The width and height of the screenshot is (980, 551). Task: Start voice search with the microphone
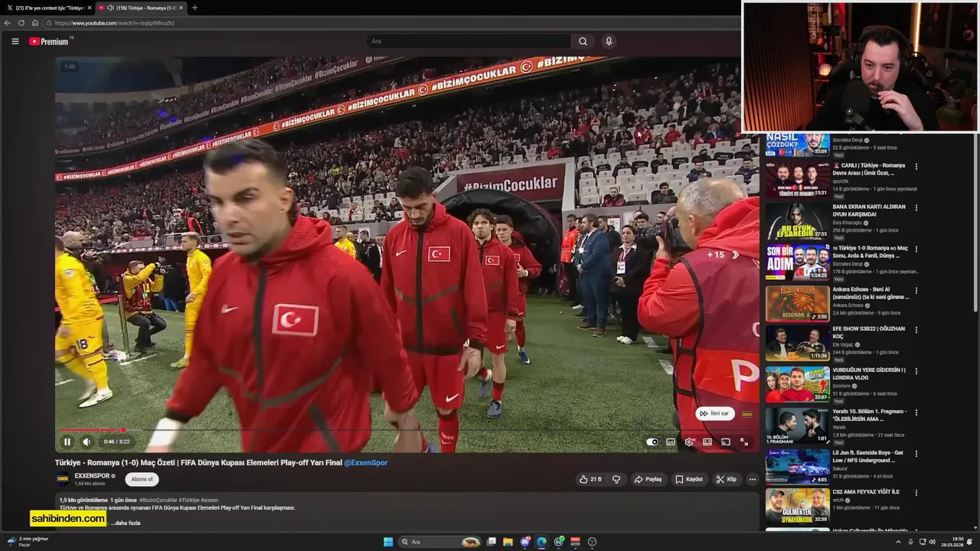609,41
